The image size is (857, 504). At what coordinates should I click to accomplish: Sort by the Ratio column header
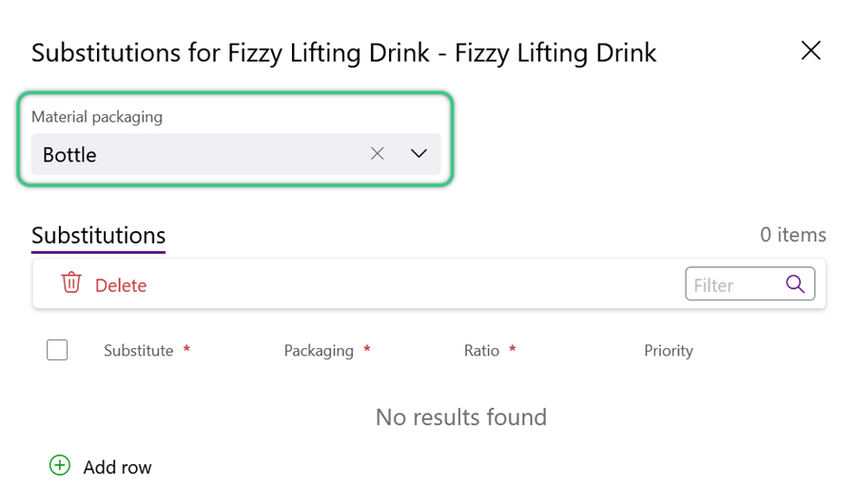[481, 350]
